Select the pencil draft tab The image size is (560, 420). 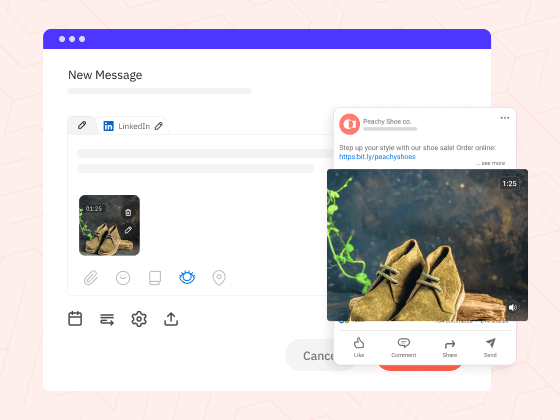tap(82, 125)
